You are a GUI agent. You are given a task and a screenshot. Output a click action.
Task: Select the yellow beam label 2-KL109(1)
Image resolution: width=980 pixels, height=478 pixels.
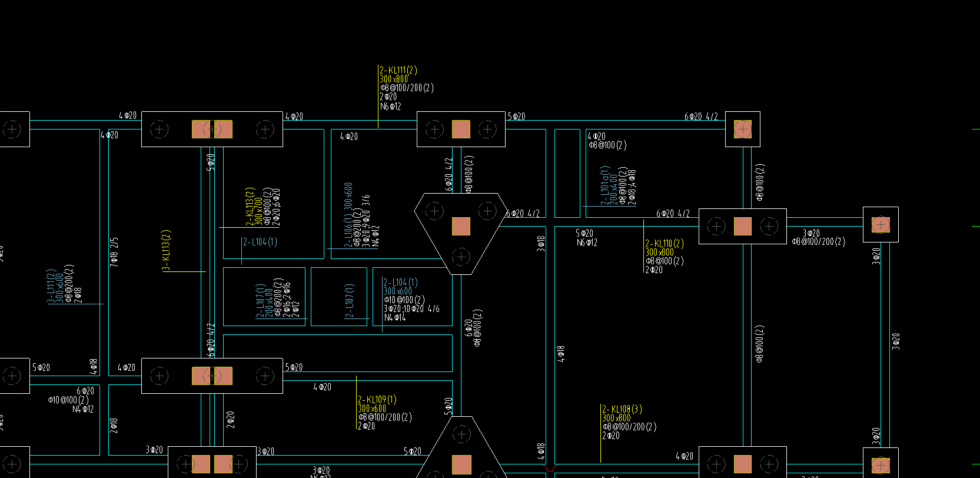pyautogui.click(x=377, y=400)
